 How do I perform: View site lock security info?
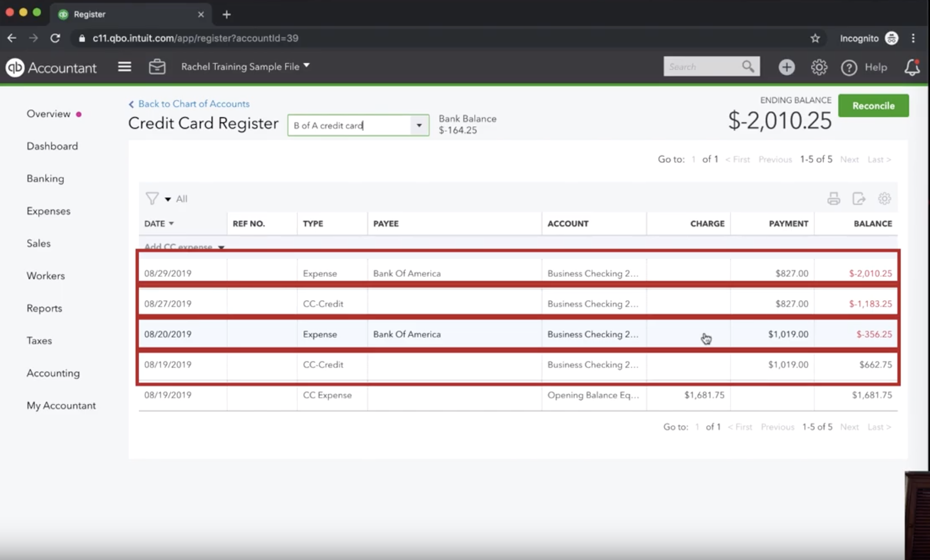click(x=82, y=38)
